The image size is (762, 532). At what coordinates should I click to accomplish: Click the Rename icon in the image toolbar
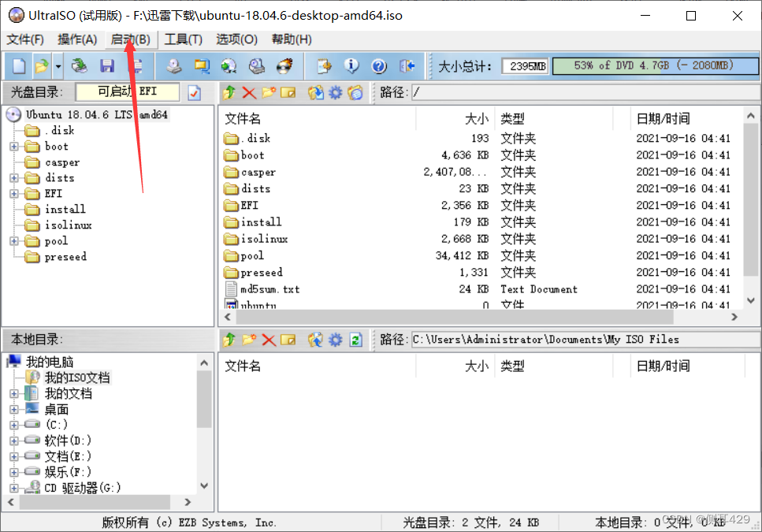(x=288, y=92)
